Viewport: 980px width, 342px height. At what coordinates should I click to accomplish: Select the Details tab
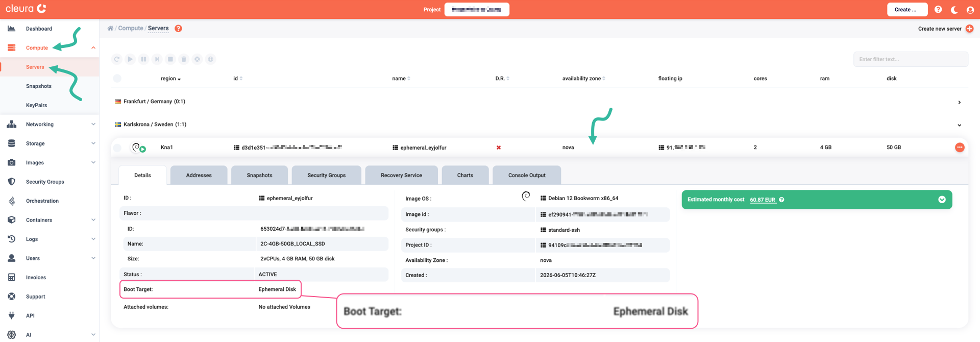142,175
